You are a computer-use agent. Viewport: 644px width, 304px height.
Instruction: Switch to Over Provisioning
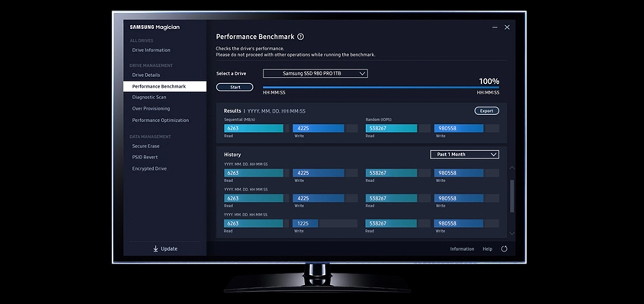click(151, 108)
